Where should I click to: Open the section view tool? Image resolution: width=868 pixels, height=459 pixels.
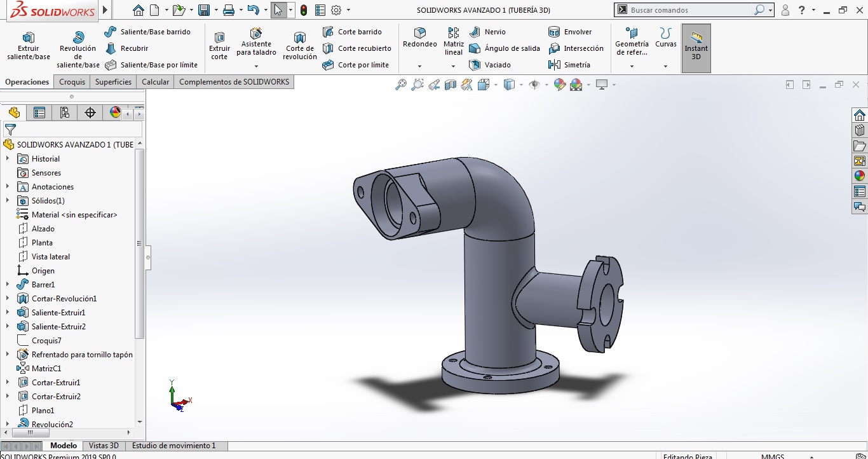click(451, 85)
